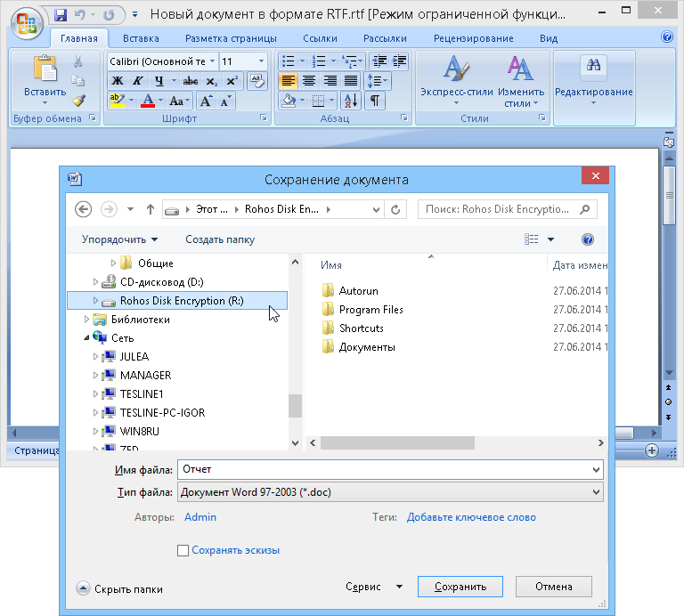Click the Shading paint bucket icon
The width and height of the screenshot is (684, 616).
[289, 101]
